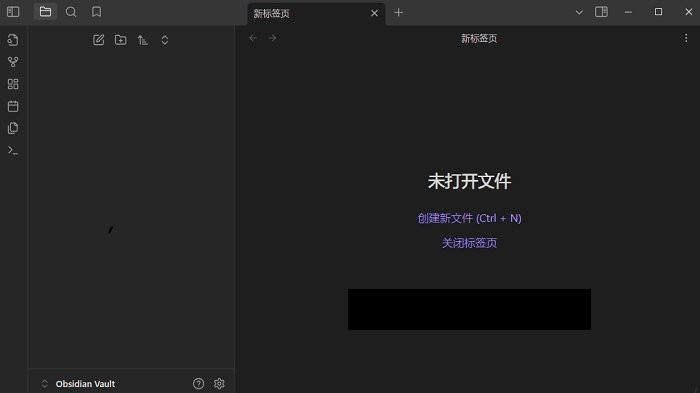Create a new note with the pencil icon
Screen dimensions: 700x393
pyautogui.click(x=99, y=40)
